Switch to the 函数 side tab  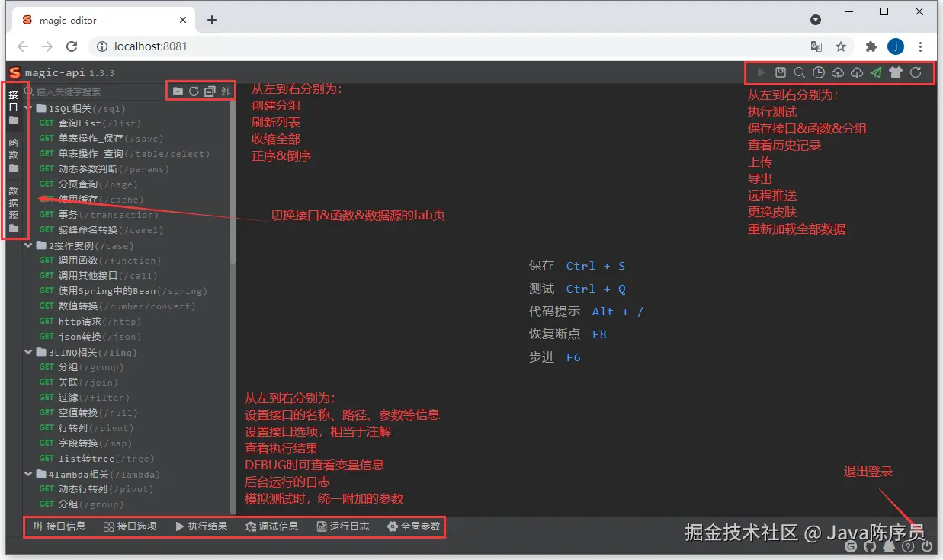click(x=14, y=155)
